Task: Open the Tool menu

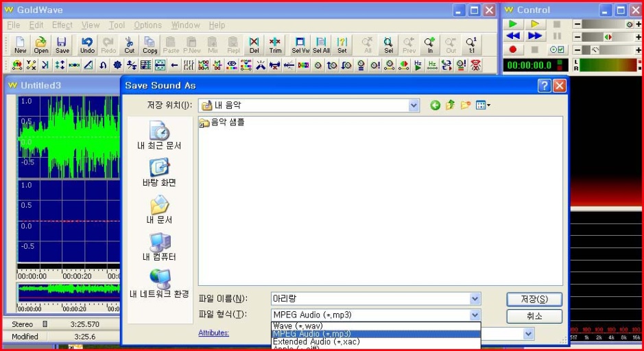Action: [x=117, y=25]
